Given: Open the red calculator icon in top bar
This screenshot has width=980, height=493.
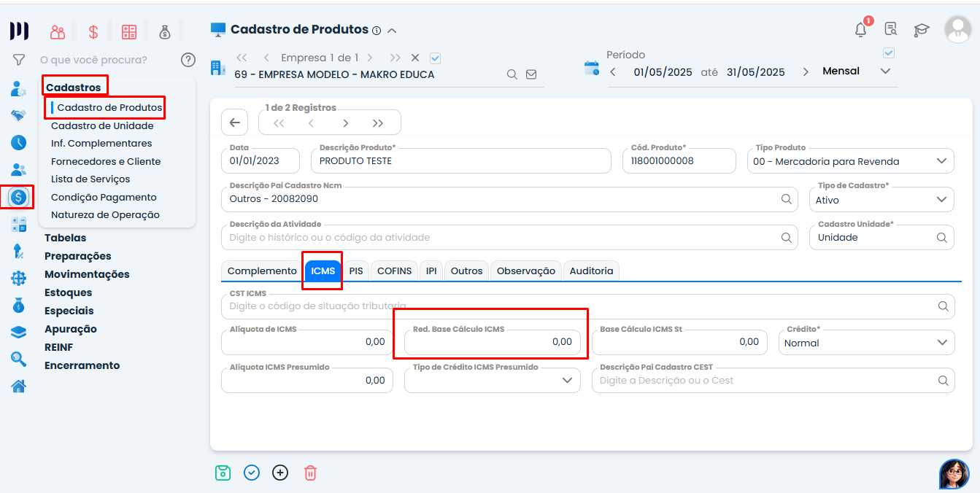Looking at the screenshot, I should [x=129, y=31].
